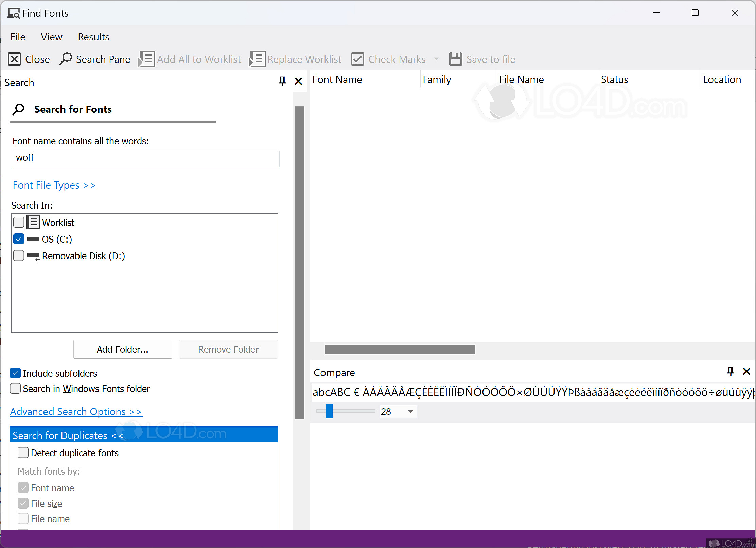The width and height of the screenshot is (756, 548).
Task: Check Search in Windows Fonts folder
Action: [15, 388]
